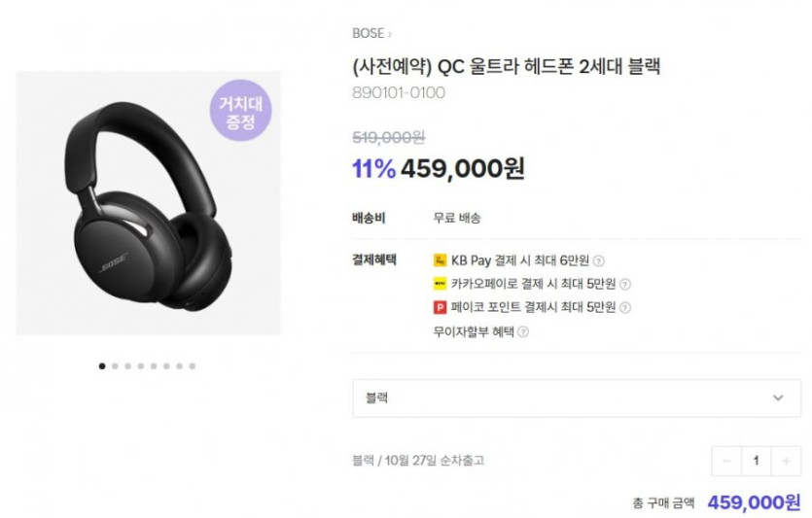The image size is (812, 518).
Task: Click the 무이자할부 혜택 link
Action: coord(474,331)
